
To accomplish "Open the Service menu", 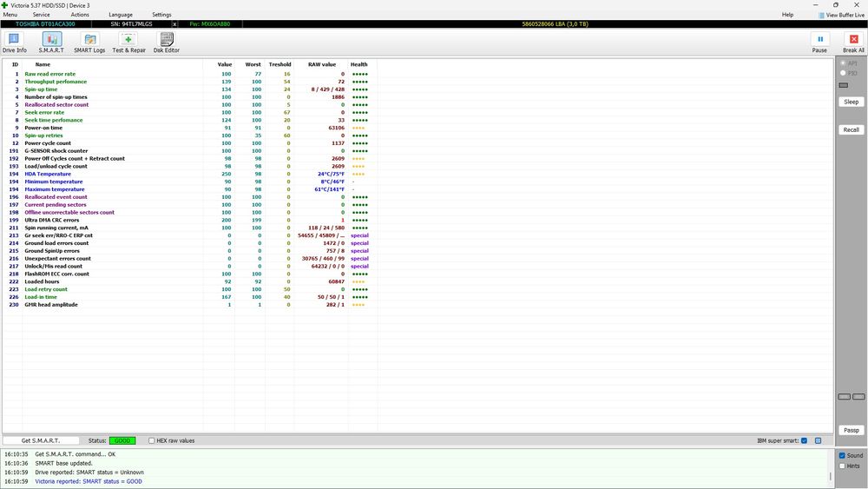I will click(x=41, y=15).
